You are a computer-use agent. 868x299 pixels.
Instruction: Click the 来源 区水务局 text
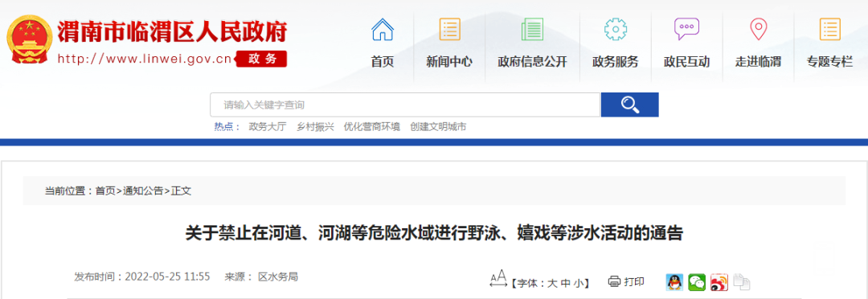(261, 276)
